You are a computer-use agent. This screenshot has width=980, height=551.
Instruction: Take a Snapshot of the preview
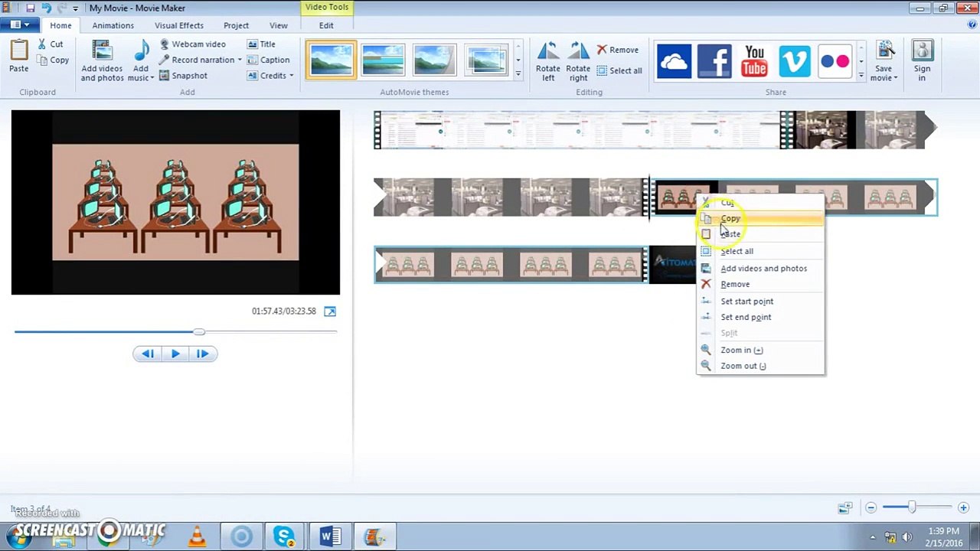coord(183,76)
